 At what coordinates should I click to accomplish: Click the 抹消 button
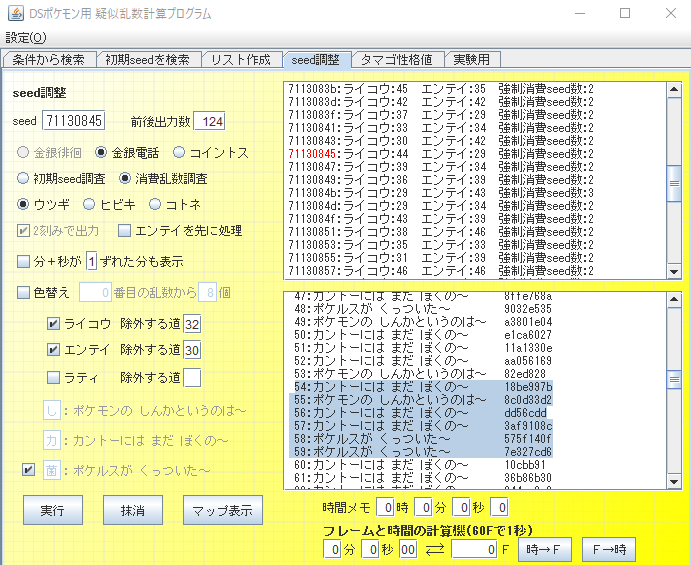[x=133, y=510]
